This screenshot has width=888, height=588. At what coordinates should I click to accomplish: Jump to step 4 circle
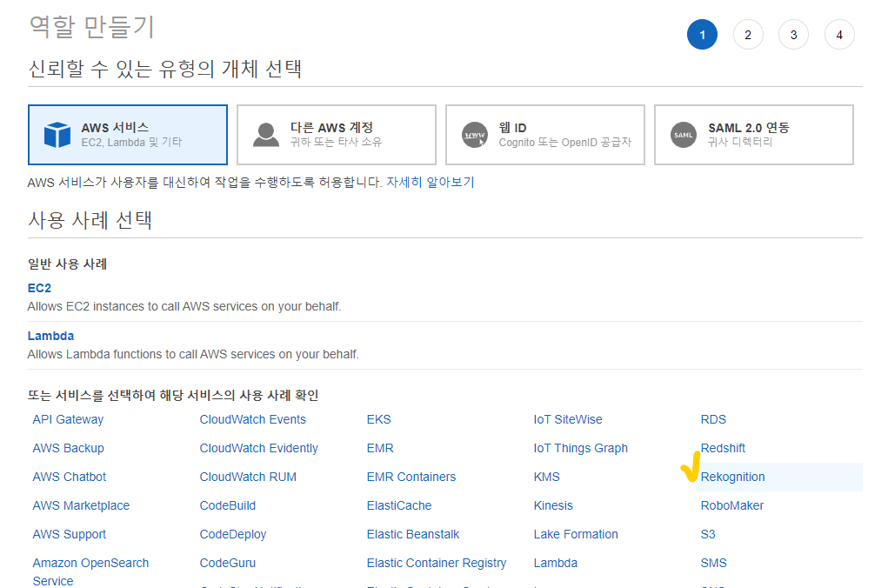point(839,35)
